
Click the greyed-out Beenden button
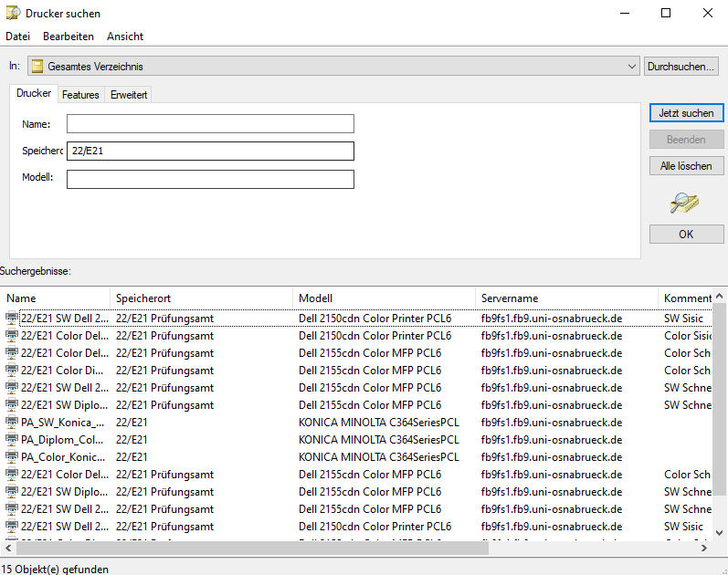tap(686, 140)
